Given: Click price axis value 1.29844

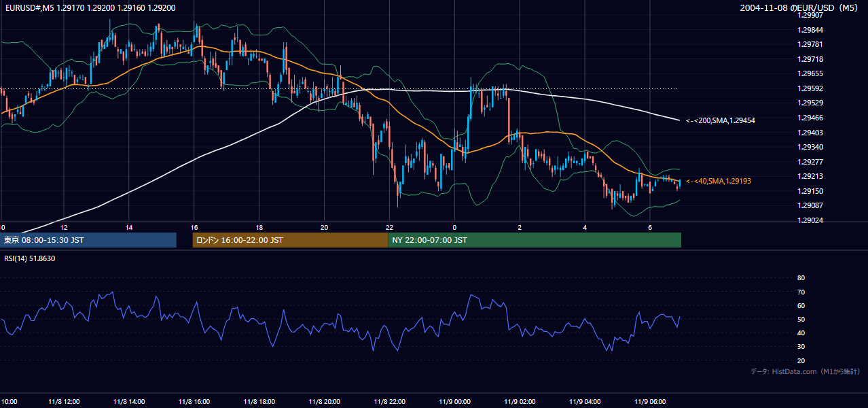Looking at the screenshot, I should (810, 30).
